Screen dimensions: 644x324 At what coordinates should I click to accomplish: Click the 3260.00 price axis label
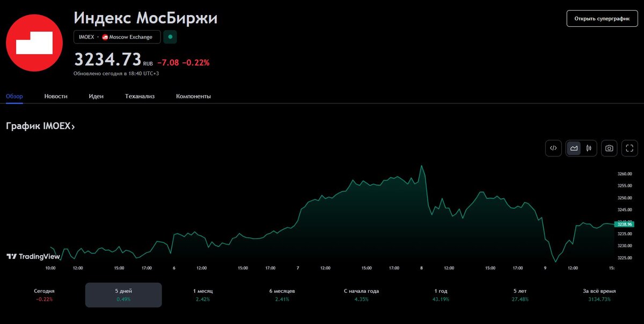tap(625, 174)
